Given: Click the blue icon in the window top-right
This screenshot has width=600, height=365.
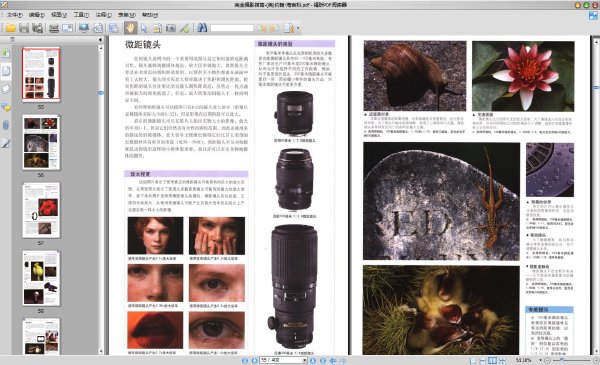Looking at the screenshot, I should [593, 16].
